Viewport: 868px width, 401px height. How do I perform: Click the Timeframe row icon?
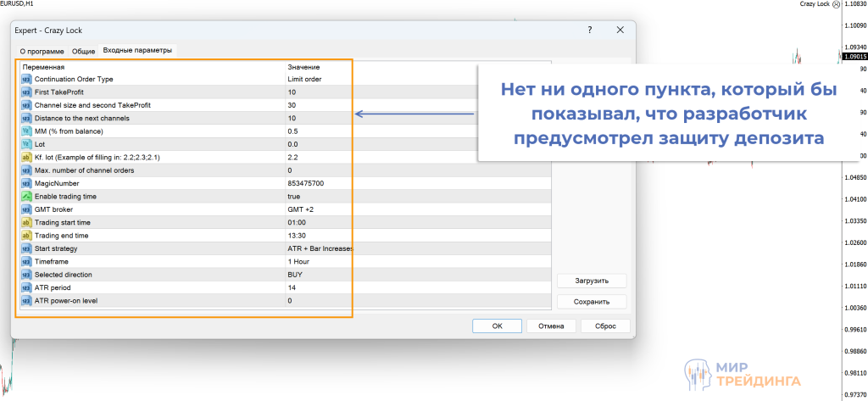(x=26, y=261)
